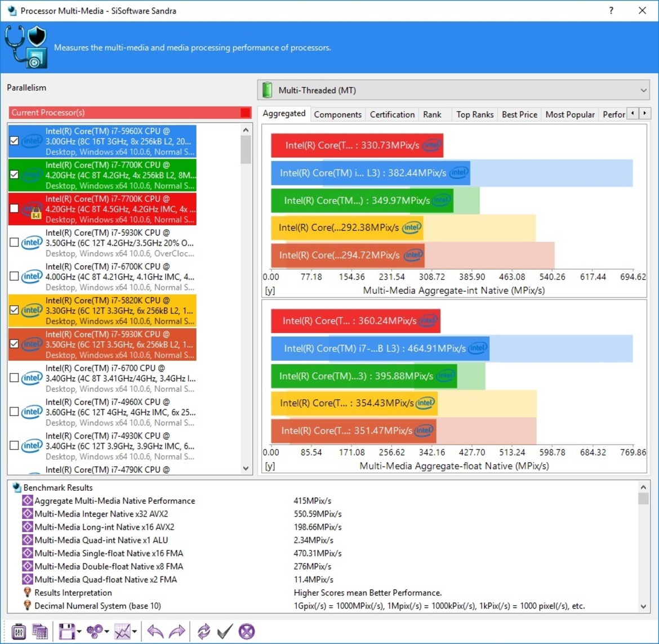
Task: Switch to the Components tab
Action: coord(337,114)
